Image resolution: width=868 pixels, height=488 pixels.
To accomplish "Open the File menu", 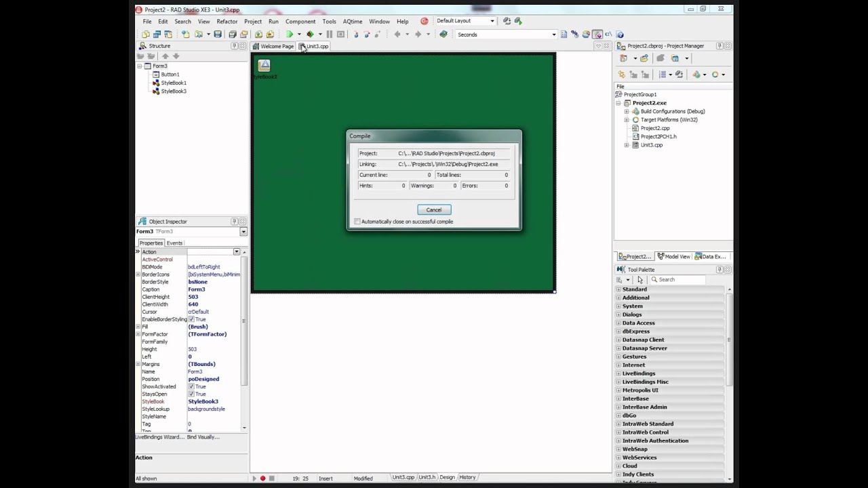I will click(x=147, y=21).
